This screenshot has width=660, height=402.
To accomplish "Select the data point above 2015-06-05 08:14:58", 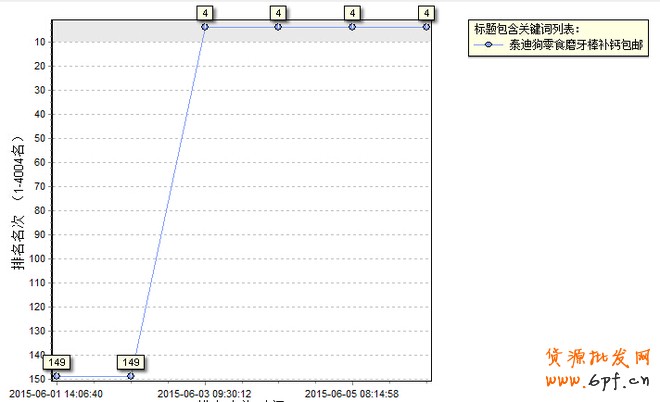I will coord(352,27).
